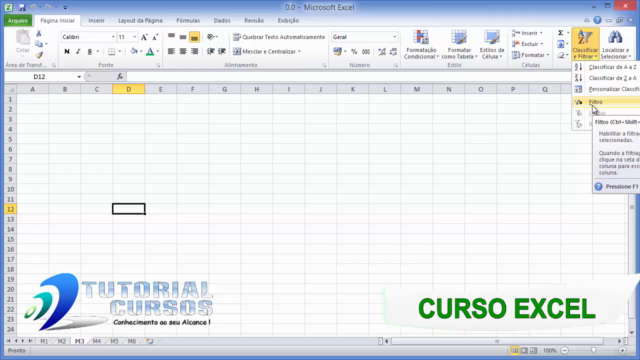
Task: Click Classificar e Filtrar button
Action: pyautogui.click(x=585, y=44)
